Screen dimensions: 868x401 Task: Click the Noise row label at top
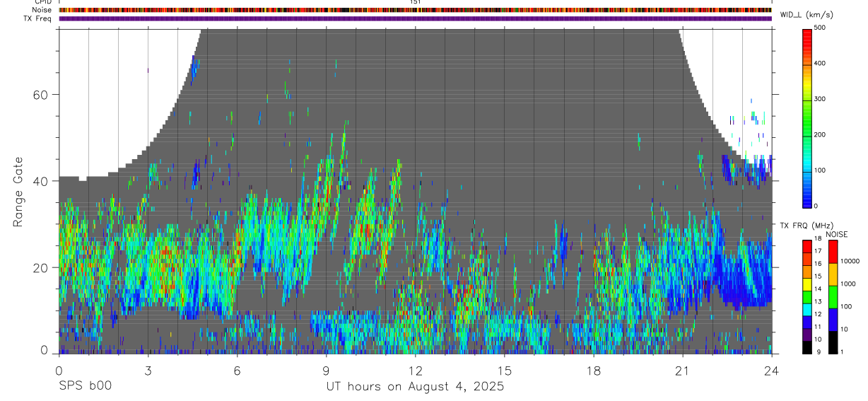pyautogui.click(x=40, y=11)
